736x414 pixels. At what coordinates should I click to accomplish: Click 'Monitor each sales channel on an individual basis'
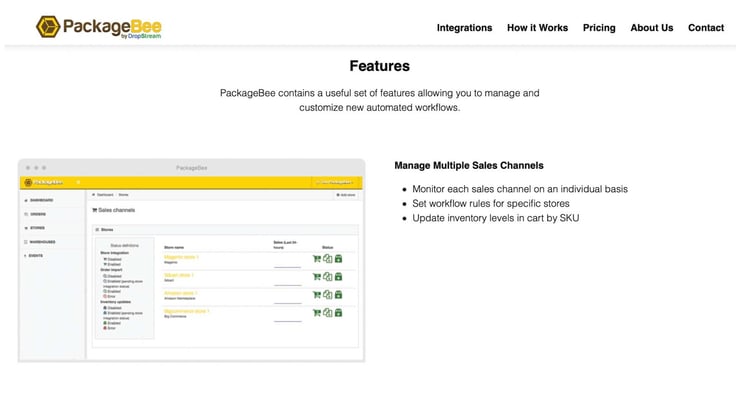[520, 189]
